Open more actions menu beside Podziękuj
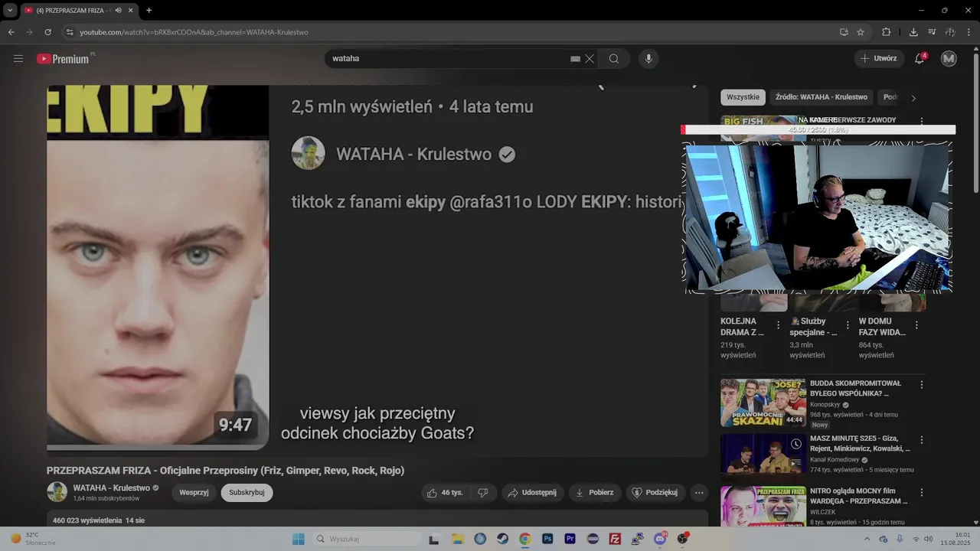Screen dimensions: 980x551 point(699,492)
